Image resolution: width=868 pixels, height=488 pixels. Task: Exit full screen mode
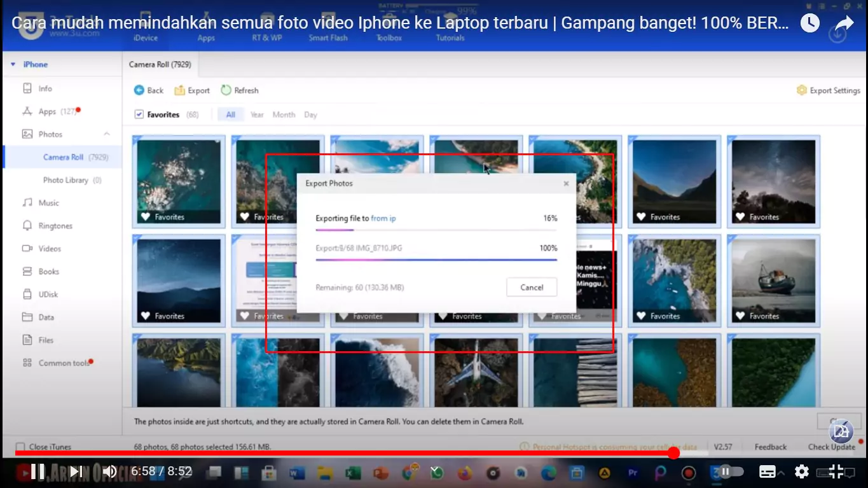837,471
